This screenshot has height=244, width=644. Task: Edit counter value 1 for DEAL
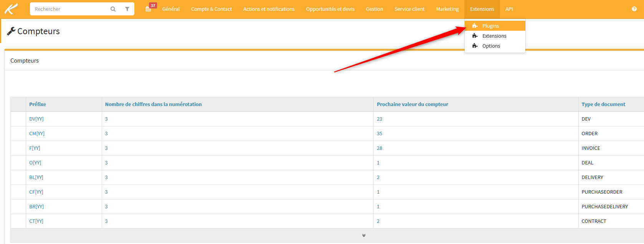pos(378,163)
